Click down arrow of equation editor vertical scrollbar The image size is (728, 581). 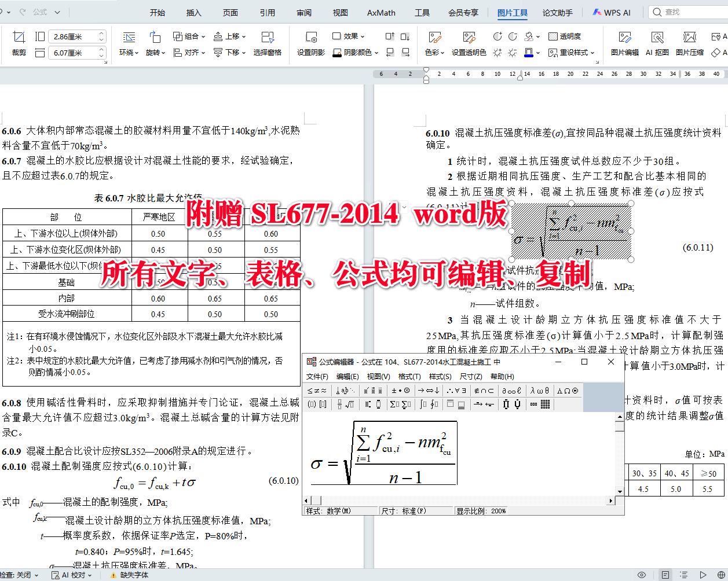620,491
